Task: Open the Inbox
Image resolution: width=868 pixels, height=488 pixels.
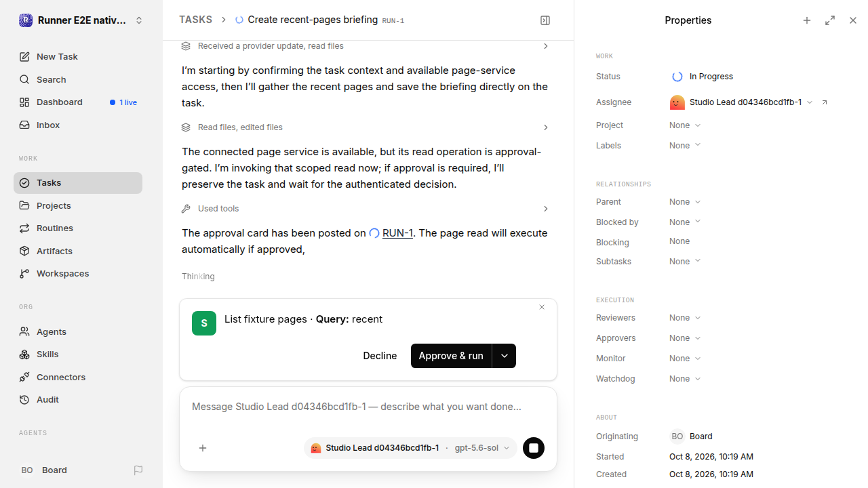Action: click(x=78, y=125)
